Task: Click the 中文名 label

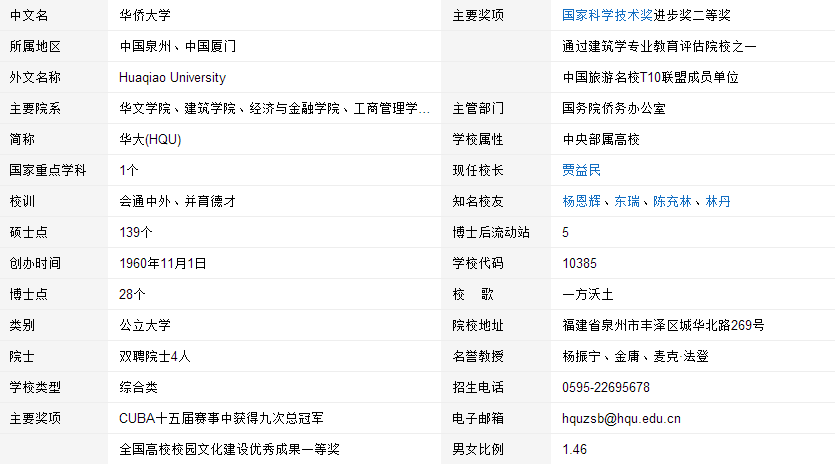Action: tap(29, 15)
